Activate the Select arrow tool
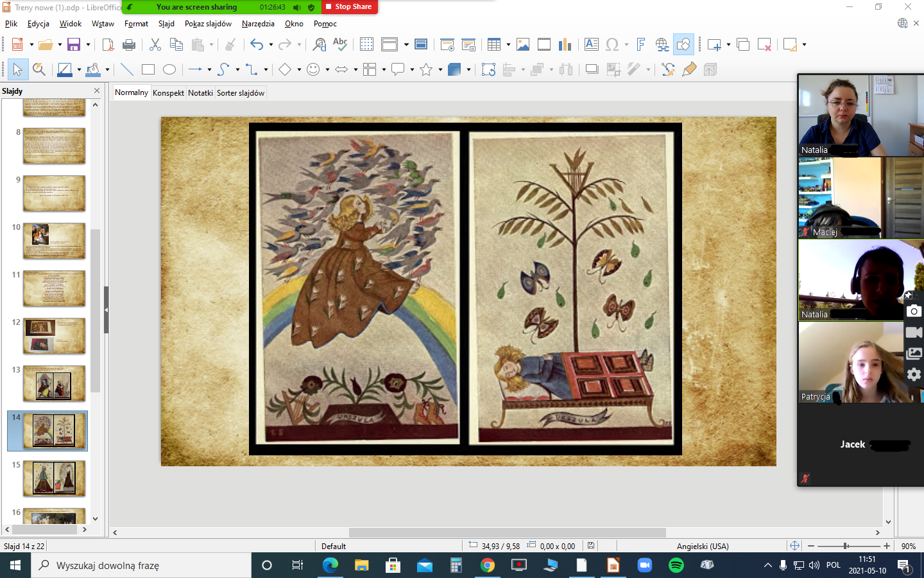 click(17, 69)
